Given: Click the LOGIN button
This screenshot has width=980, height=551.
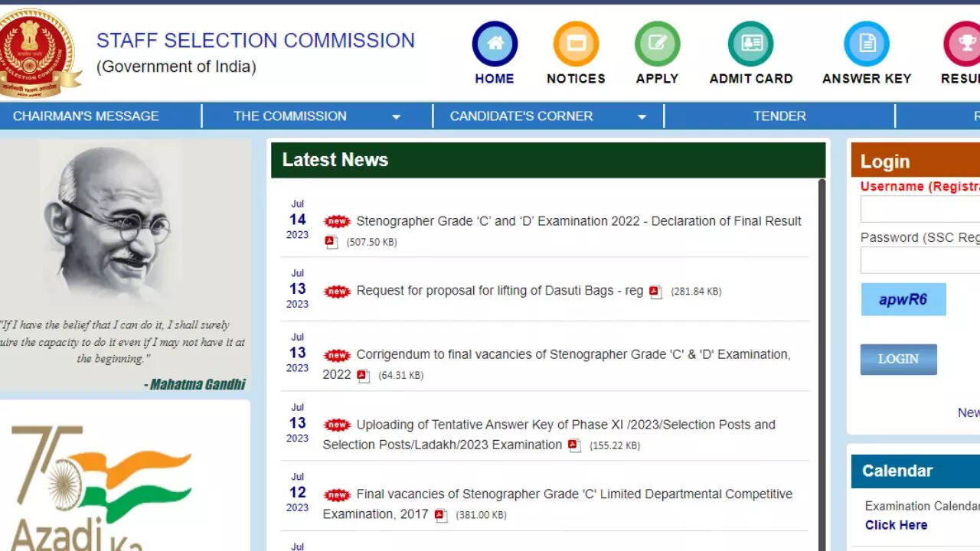Looking at the screenshot, I should 898,359.
